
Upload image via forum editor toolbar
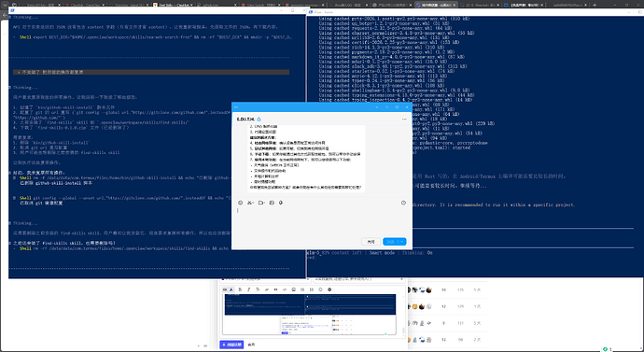click(x=294, y=289)
